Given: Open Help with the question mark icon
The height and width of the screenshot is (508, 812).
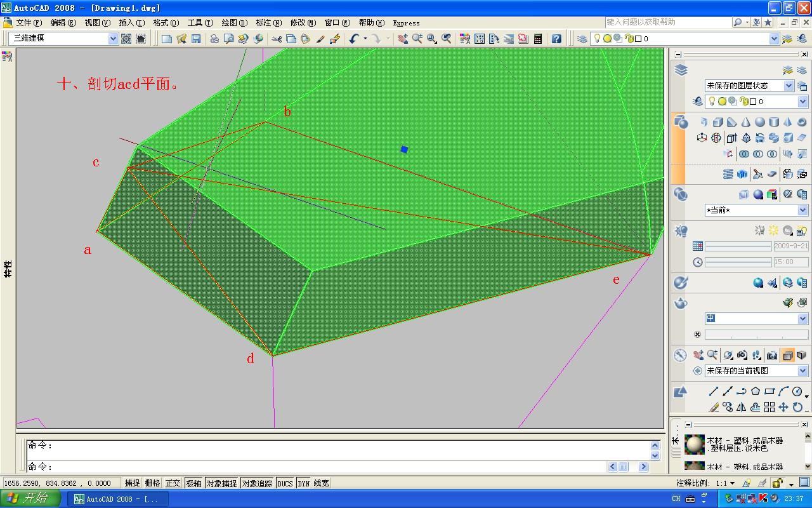Looking at the screenshot, I should point(556,39).
